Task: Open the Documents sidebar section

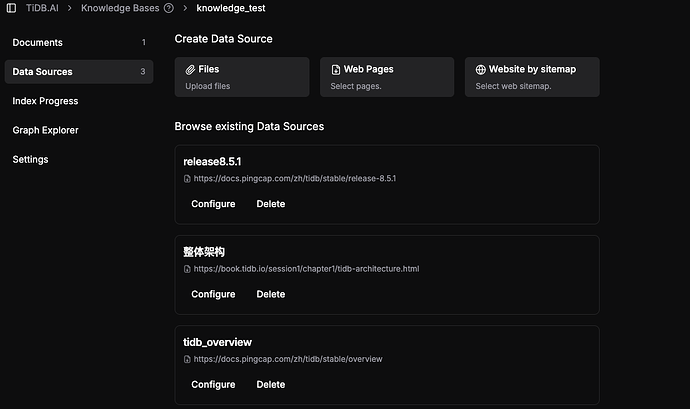Action: click(38, 43)
